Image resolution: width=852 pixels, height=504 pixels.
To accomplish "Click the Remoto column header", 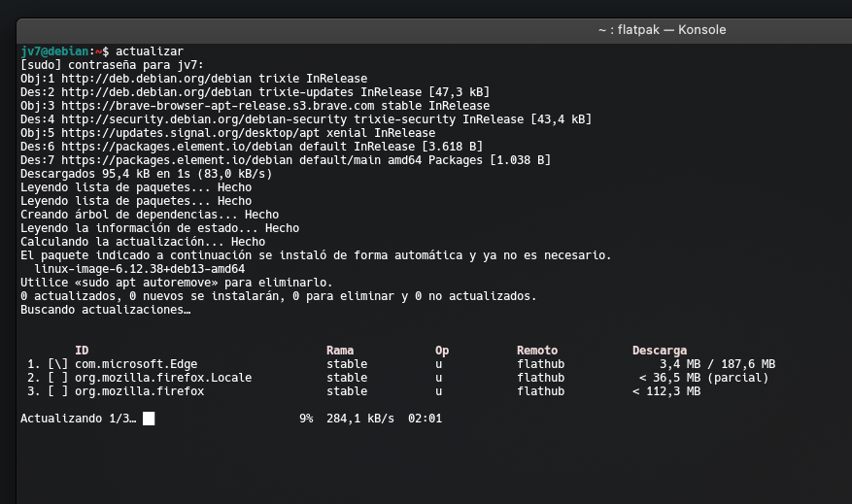I will pyautogui.click(x=537, y=351).
